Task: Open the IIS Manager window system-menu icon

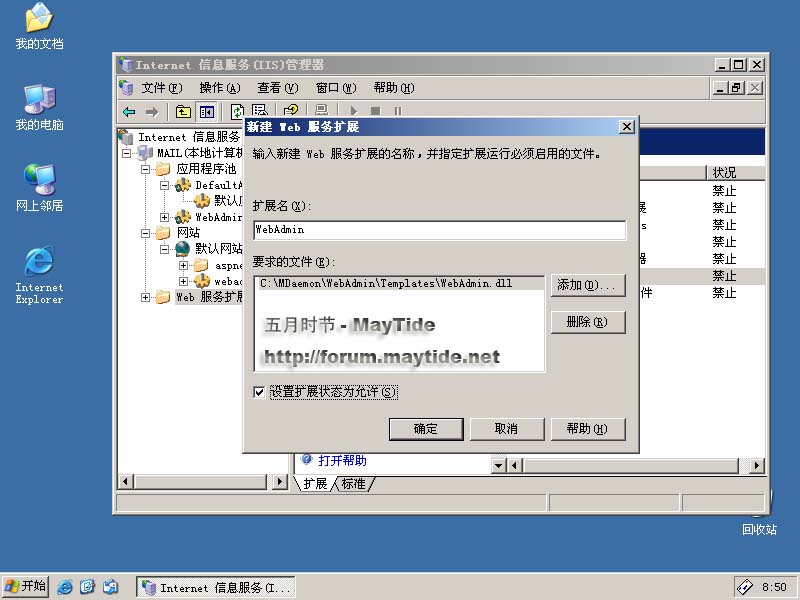Action: pyautogui.click(x=126, y=65)
